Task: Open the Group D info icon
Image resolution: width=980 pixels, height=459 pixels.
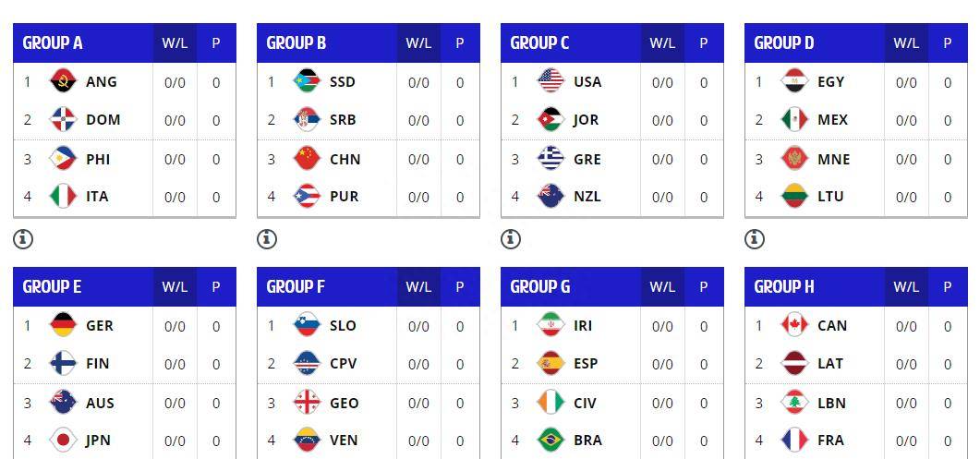Action: click(755, 239)
